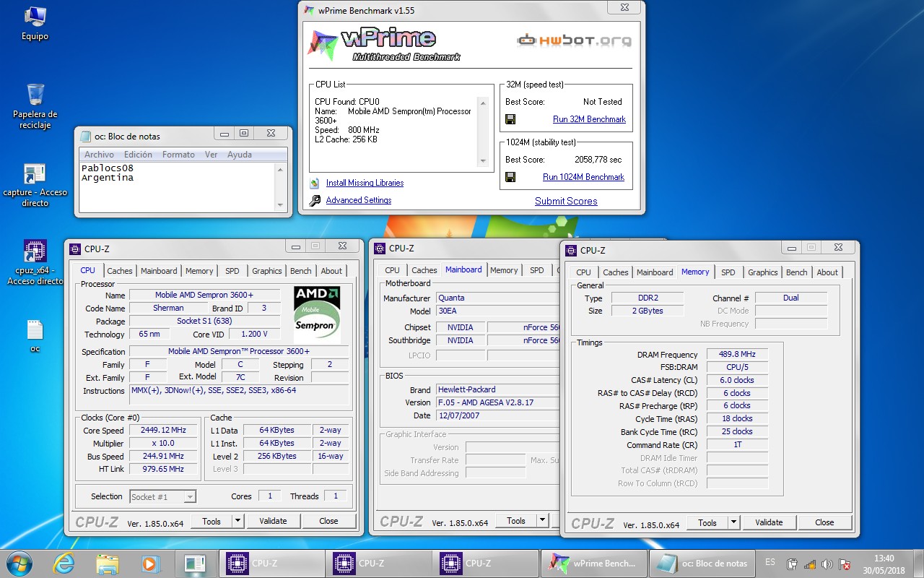The image size is (924, 578).
Task: Click into the Notepad text area
Action: point(178,188)
